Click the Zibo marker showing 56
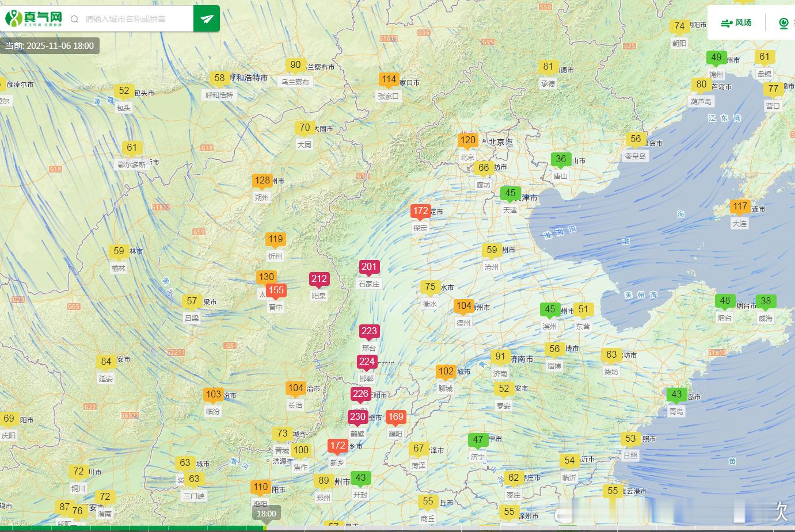The width and height of the screenshot is (795, 532). point(554,349)
